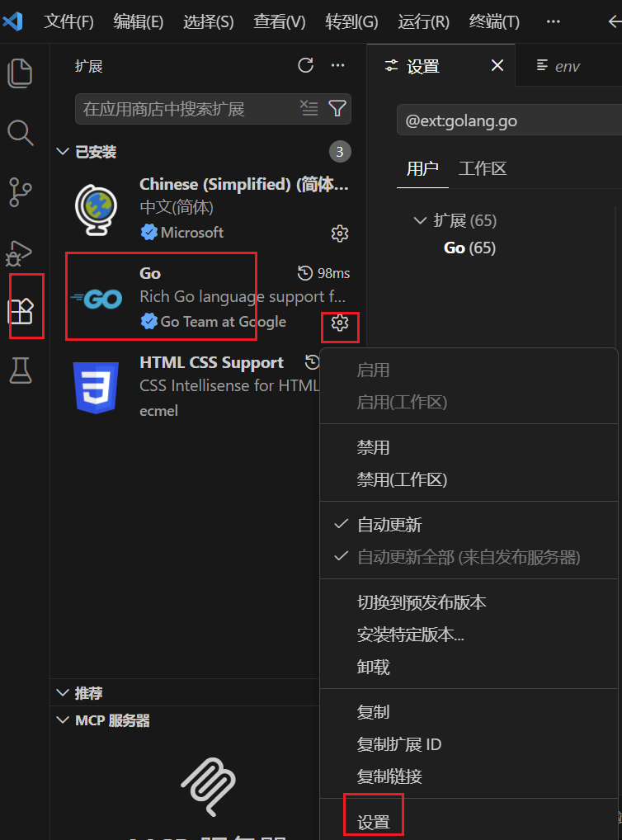Click the extensions filter funnel icon
This screenshot has width=622, height=840.
click(337, 109)
